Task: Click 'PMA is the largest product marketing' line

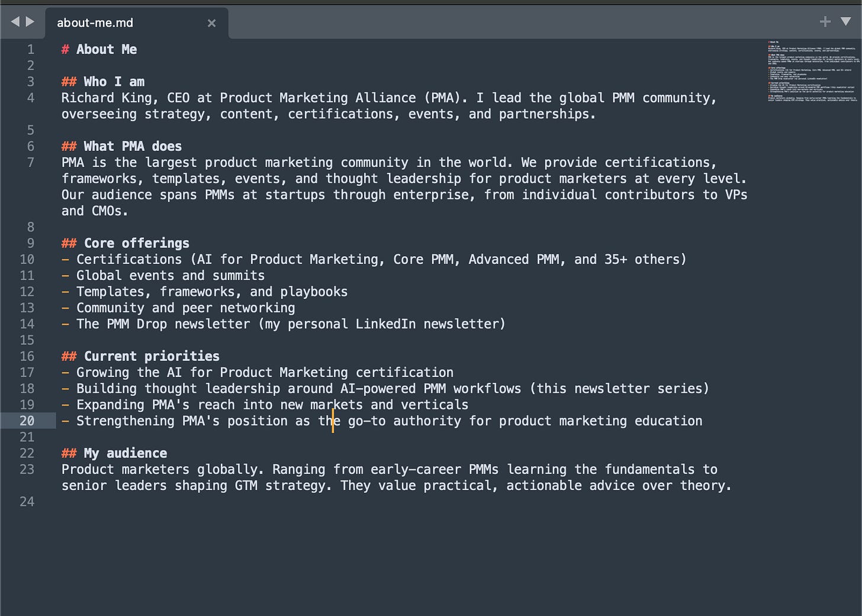Action: (389, 163)
